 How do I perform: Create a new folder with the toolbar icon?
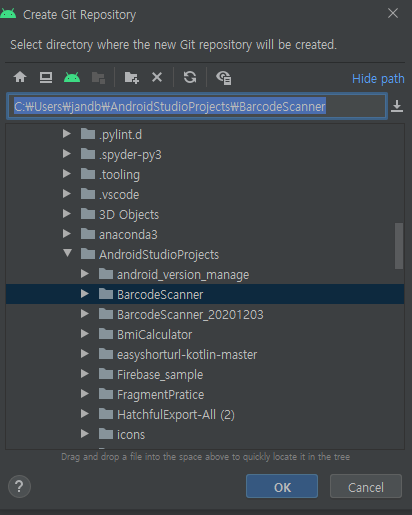click(132, 78)
